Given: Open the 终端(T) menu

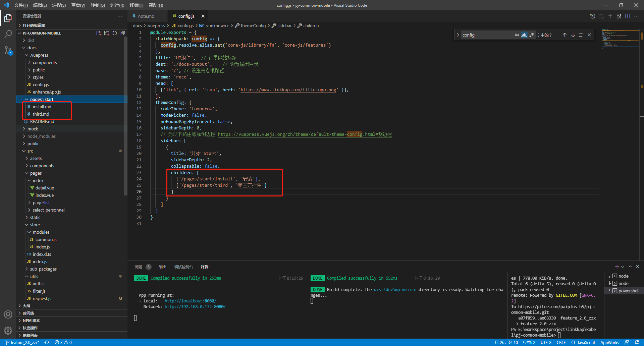Looking at the screenshot, I should pos(136,5).
